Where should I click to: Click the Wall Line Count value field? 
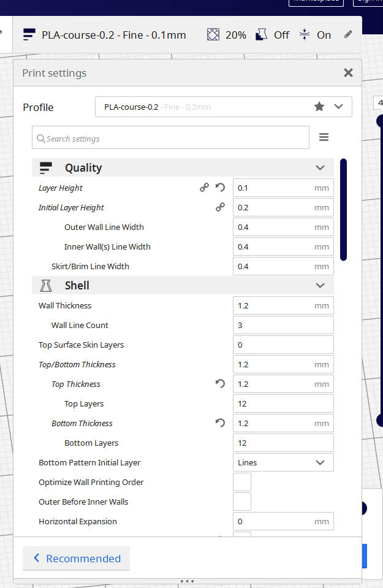283,325
